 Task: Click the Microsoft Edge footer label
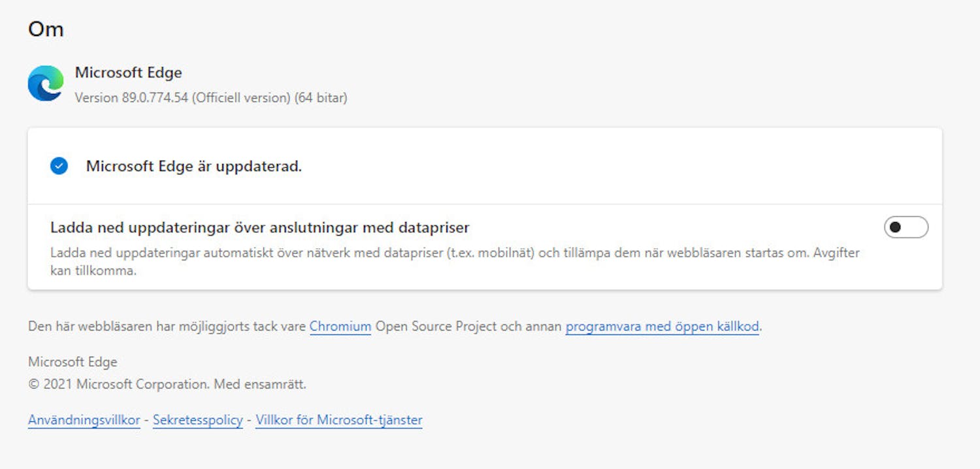tap(72, 361)
